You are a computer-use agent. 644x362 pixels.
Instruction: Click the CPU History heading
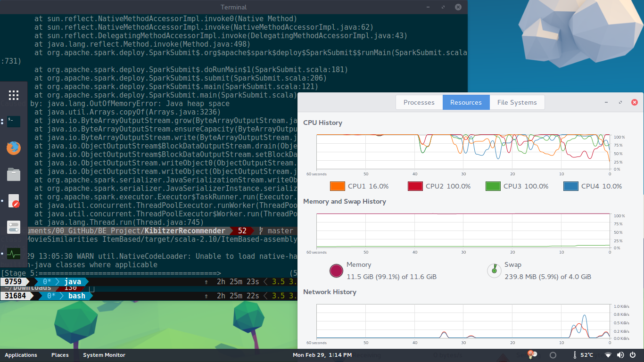(x=322, y=123)
